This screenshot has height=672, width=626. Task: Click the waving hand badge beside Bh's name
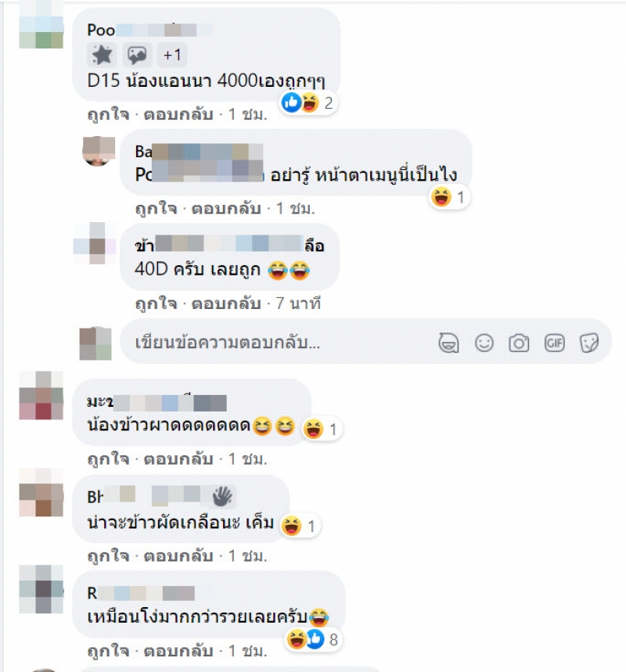(x=222, y=496)
